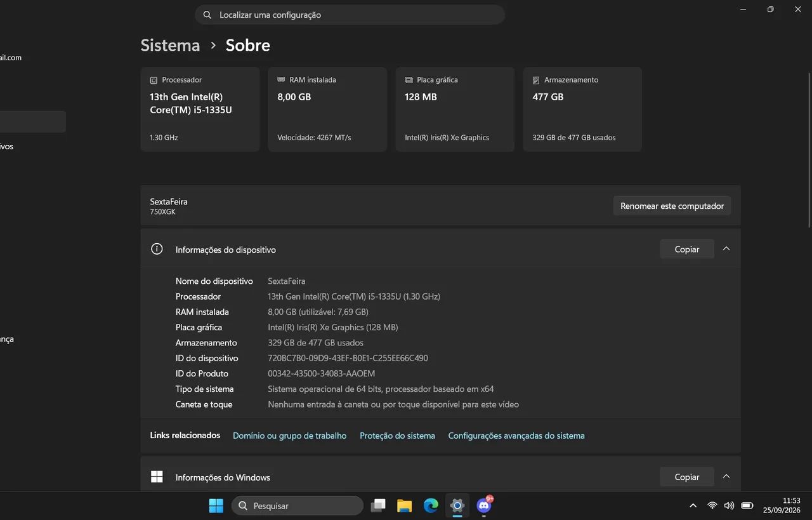The width and height of the screenshot is (812, 520).
Task: Click 'Renomear este computador' button
Action: point(672,206)
